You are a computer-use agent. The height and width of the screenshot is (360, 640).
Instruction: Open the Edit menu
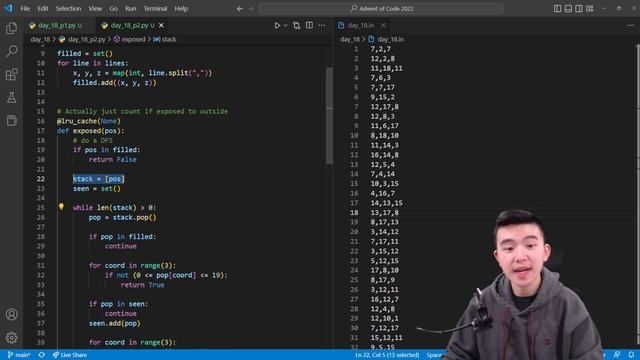point(43,9)
